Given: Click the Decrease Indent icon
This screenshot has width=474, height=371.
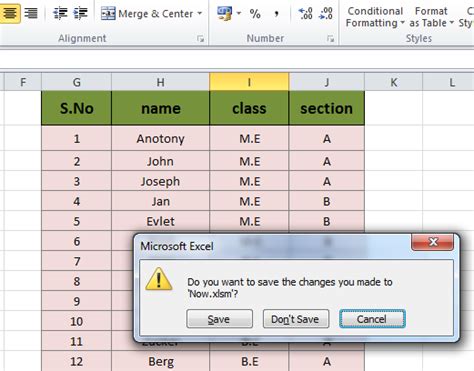Looking at the screenshot, I should point(60,13).
